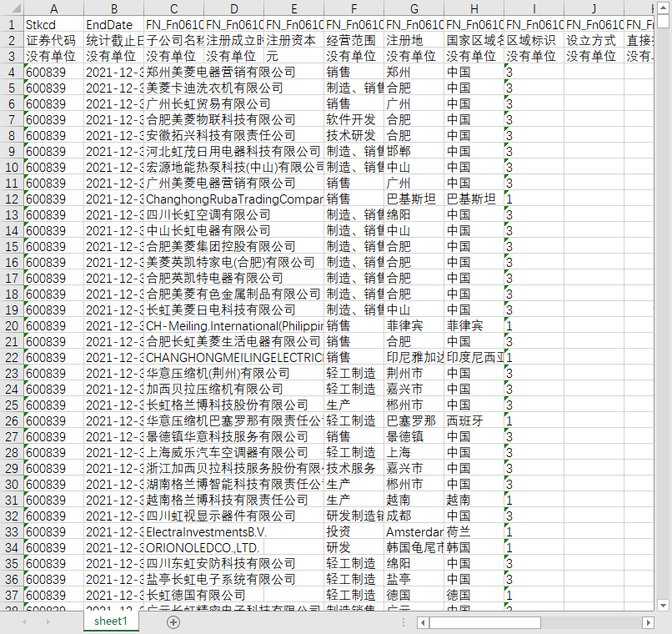This screenshot has height=634, width=672.
Task: Select column G header
Action: click(x=414, y=8)
